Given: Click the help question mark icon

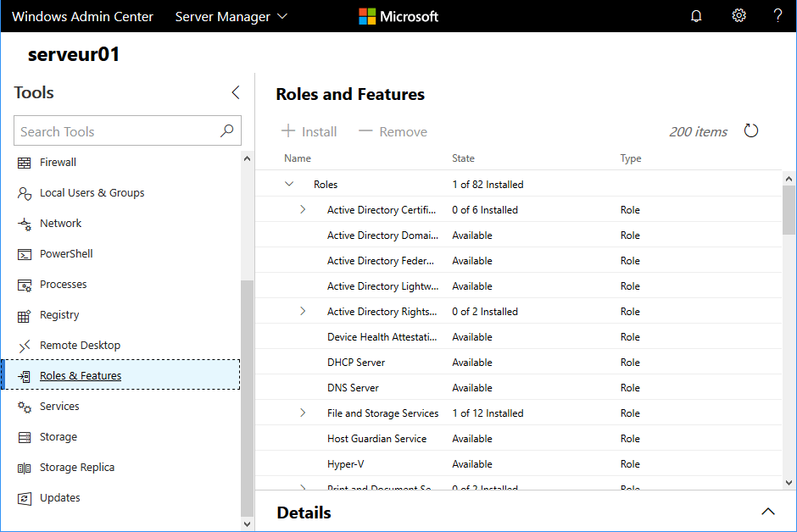Looking at the screenshot, I should (x=777, y=16).
